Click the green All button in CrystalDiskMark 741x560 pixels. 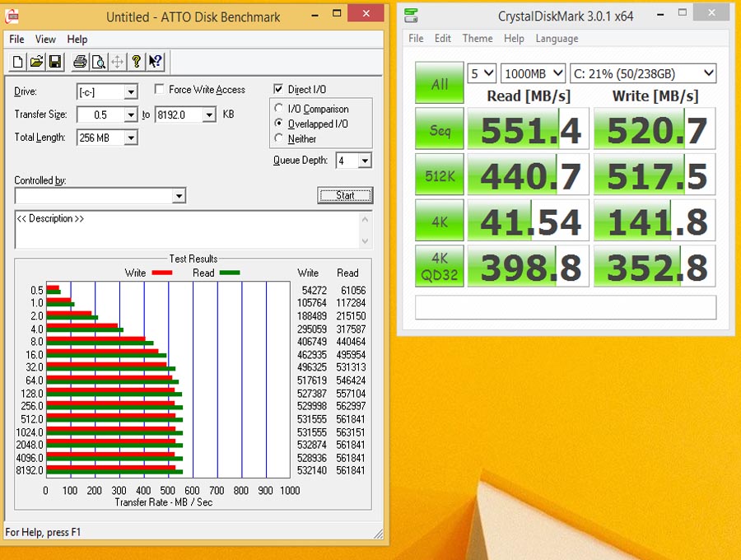(440, 83)
